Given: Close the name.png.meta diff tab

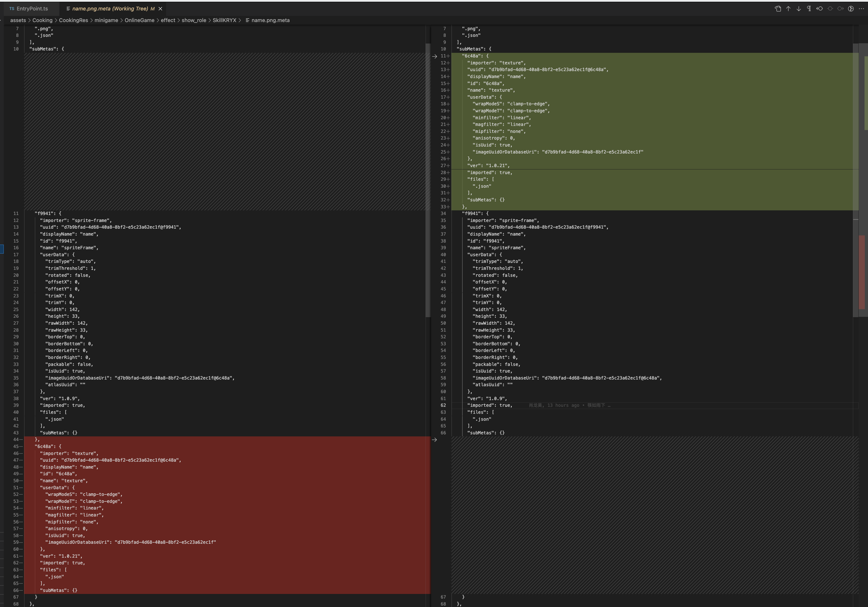Looking at the screenshot, I should pyautogui.click(x=160, y=9).
